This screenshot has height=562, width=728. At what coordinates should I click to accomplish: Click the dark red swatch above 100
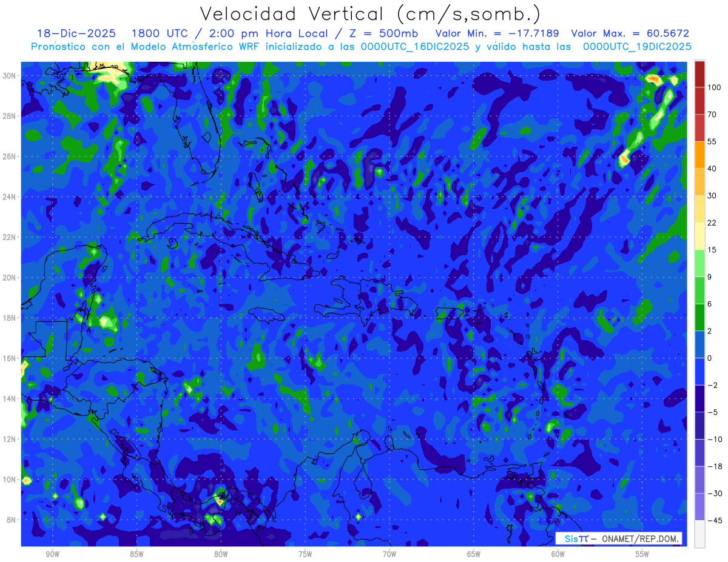[x=699, y=74]
